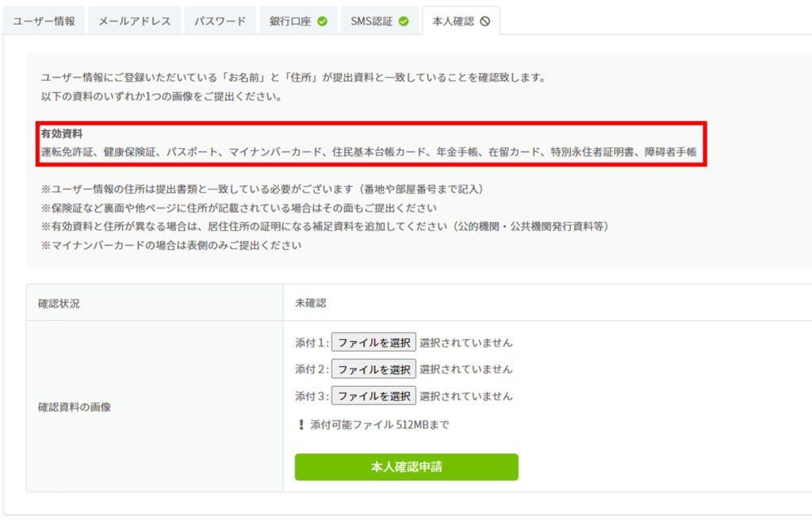The image size is (812, 524).
Task: Click the unverified circle-slash icon on 本人確認
Action: pos(485,21)
